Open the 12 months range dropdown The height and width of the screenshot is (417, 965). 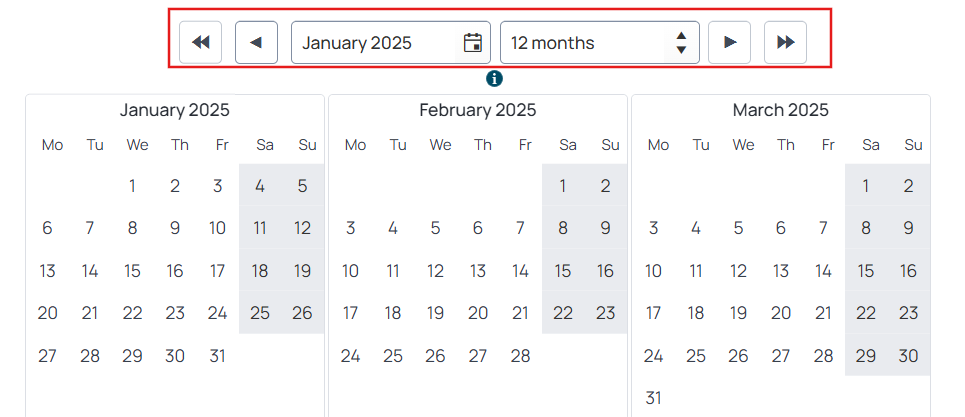coord(599,42)
